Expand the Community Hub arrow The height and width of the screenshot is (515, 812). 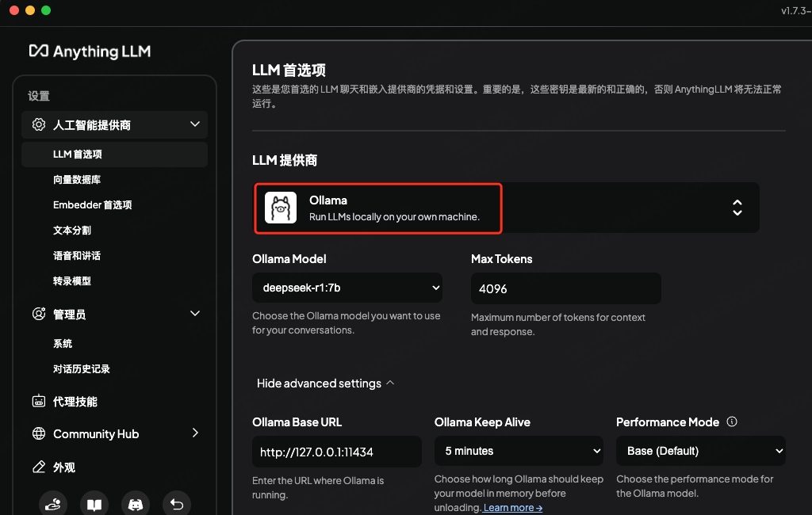195,433
